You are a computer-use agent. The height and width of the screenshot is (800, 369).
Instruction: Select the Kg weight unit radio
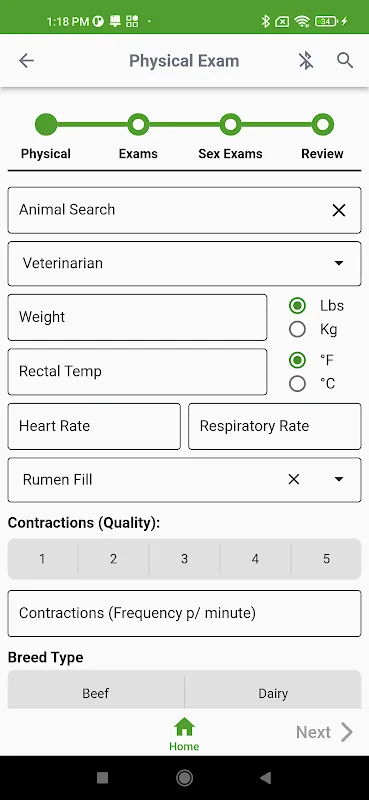(x=297, y=330)
